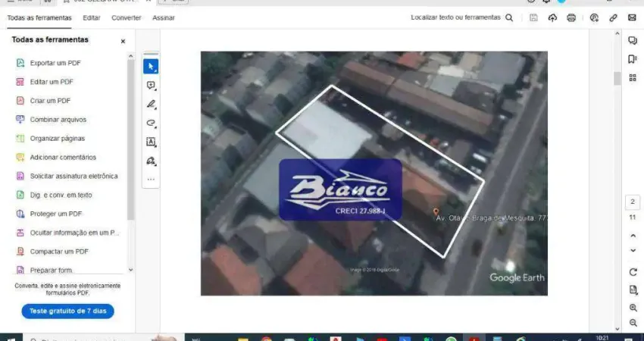Image resolution: width=644 pixels, height=341 pixels.
Task: Open Solicitar assinatura eletrônica tool
Action: coord(67,177)
